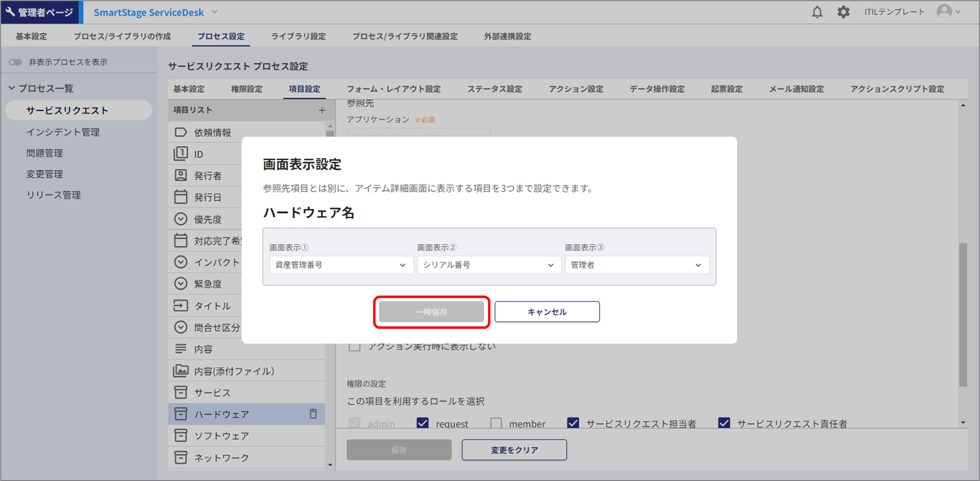The image size is (980, 481).
Task: Click the right panel vertical scrollbar
Action: (963, 313)
